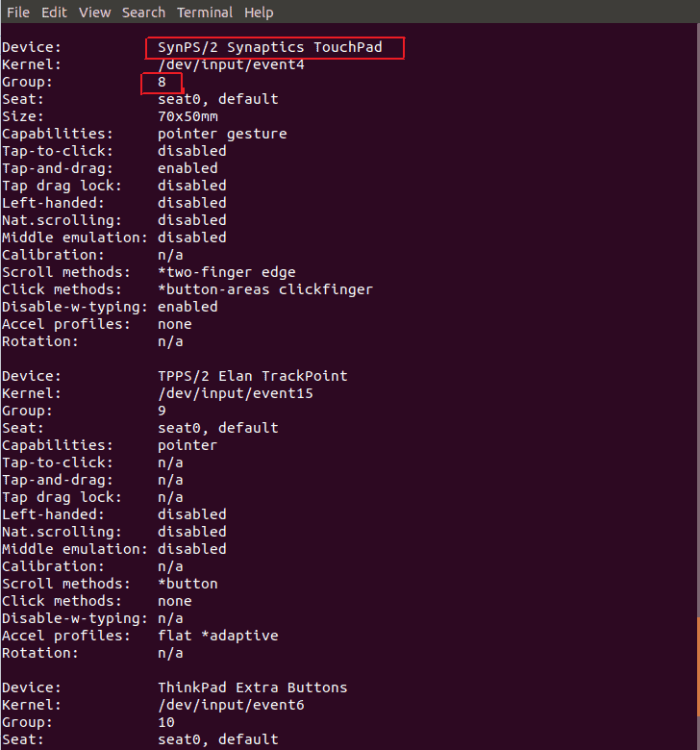Click the Tap-to-click disabled value for touchpad
This screenshot has height=750, width=700.
tap(192, 151)
